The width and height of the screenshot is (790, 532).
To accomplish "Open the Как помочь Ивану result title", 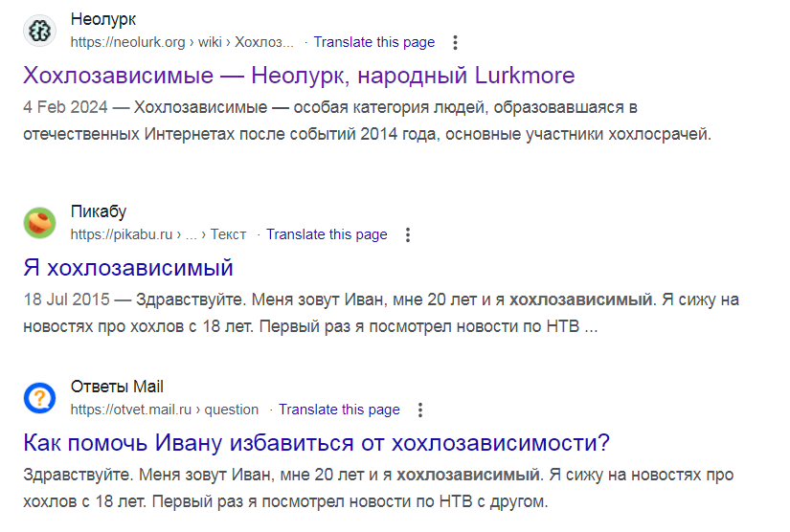I will pyautogui.click(x=316, y=443).
